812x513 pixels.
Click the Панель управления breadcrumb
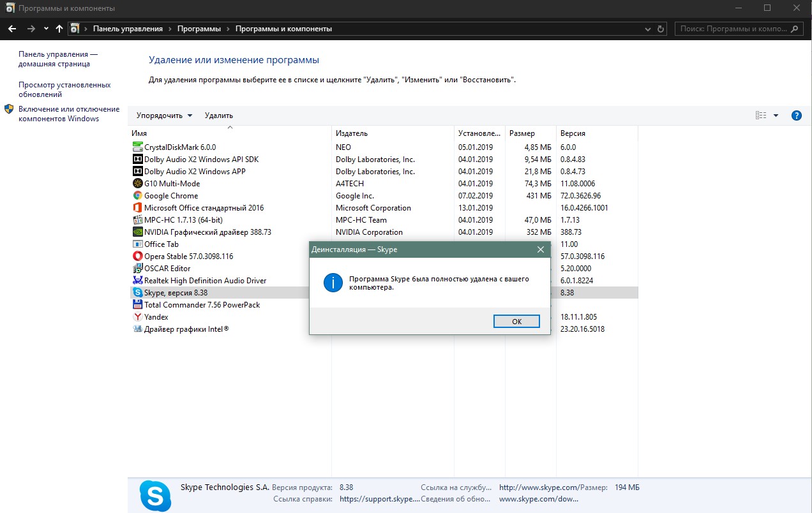(x=128, y=29)
